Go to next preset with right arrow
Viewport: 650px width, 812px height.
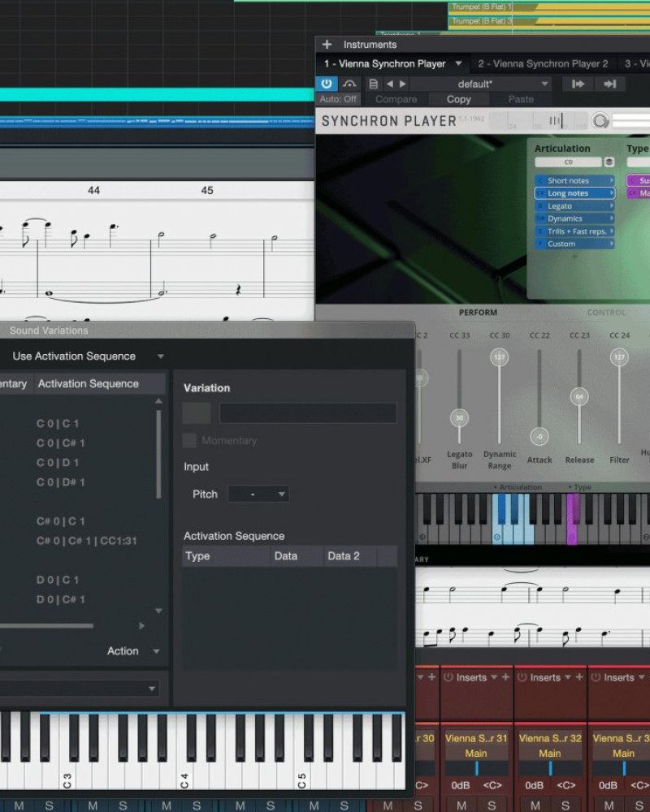click(403, 84)
